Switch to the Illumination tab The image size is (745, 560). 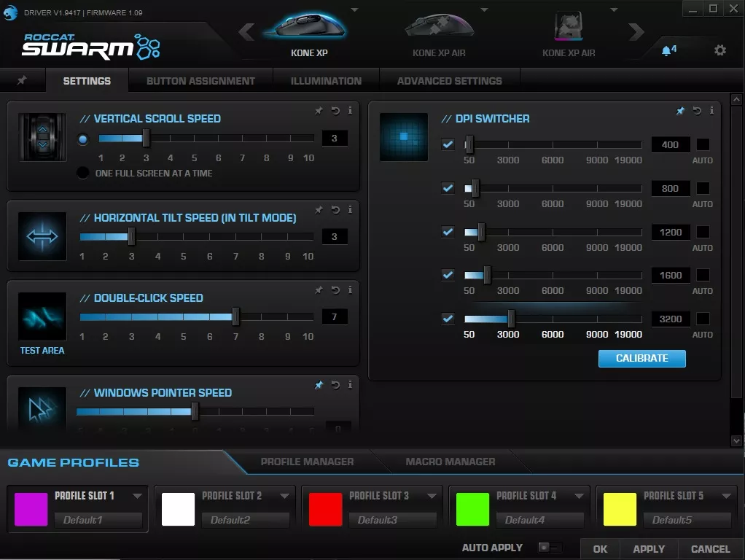coord(326,81)
